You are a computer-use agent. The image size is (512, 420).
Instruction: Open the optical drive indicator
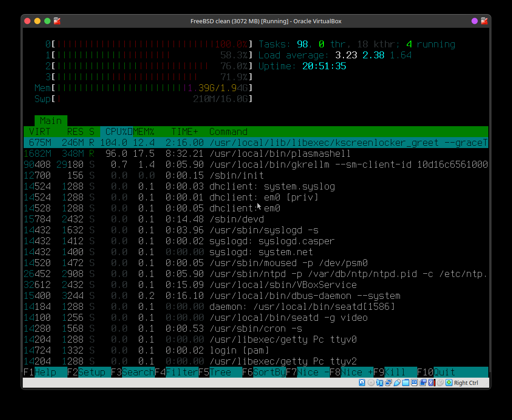pos(371,383)
